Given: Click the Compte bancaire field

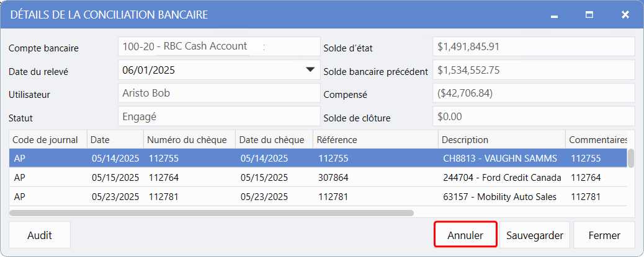Looking at the screenshot, I should click(x=218, y=46).
